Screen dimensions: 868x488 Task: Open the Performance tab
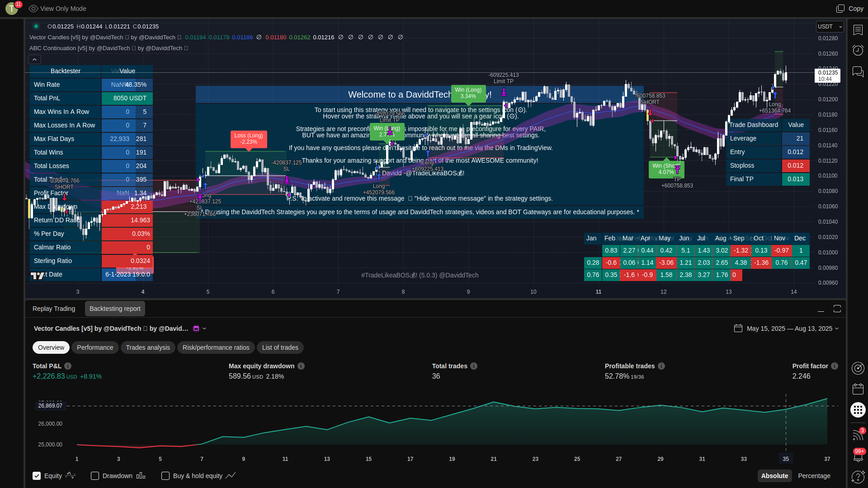(95, 347)
